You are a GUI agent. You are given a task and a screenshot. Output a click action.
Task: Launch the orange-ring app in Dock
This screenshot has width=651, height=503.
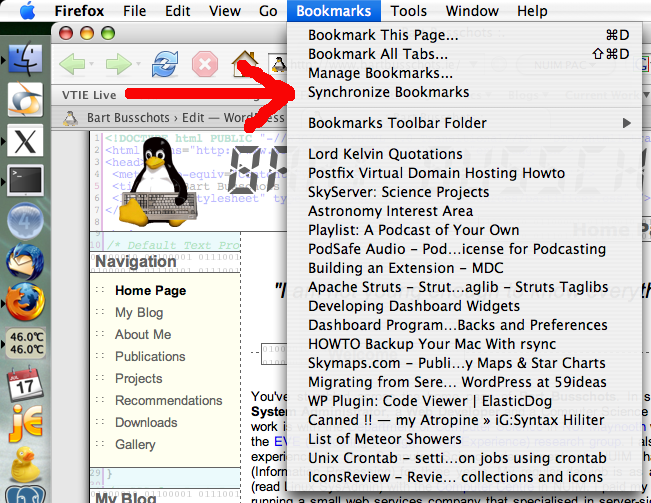[x=25, y=100]
